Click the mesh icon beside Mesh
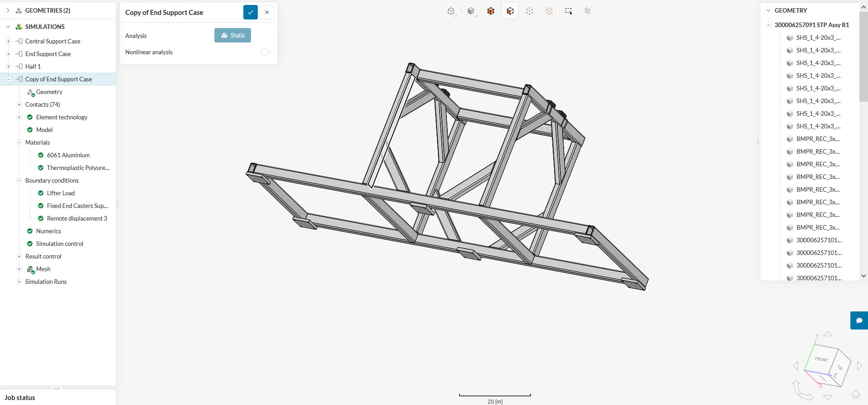The image size is (868, 405). [x=31, y=269]
